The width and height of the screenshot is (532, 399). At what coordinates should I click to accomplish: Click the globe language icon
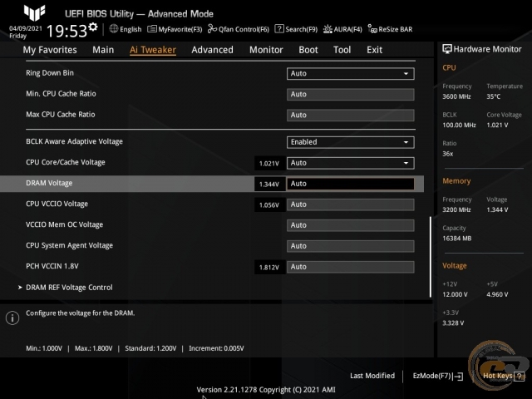pos(114,29)
